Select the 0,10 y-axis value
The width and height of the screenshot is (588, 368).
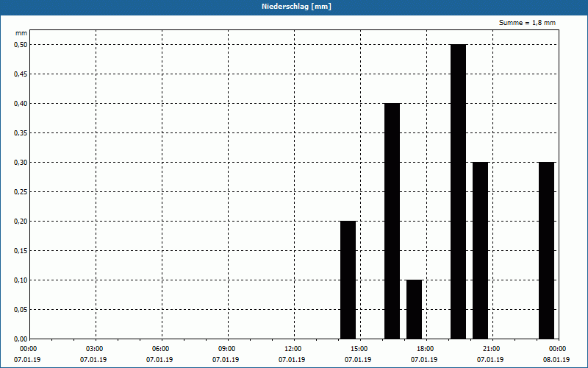coord(21,280)
